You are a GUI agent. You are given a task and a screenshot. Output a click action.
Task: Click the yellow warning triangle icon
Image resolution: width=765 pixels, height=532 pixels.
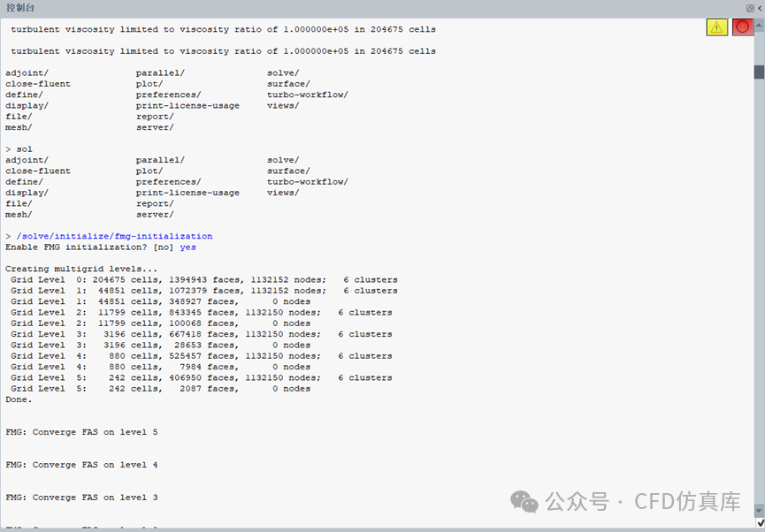pos(716,27)
